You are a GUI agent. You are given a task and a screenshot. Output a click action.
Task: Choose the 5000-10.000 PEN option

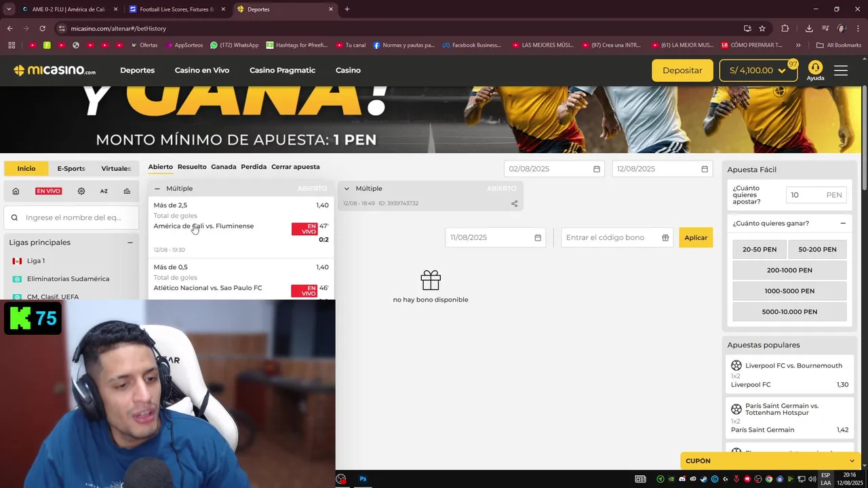789,312
